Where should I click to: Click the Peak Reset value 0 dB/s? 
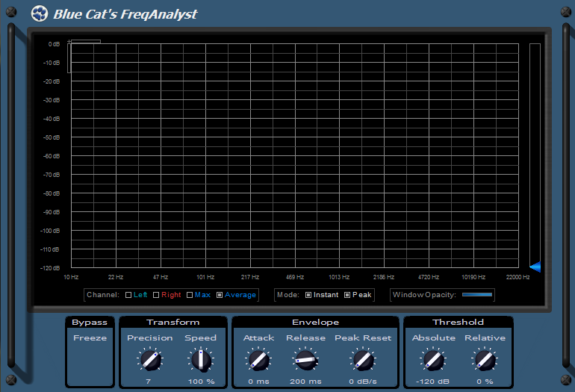[x=363, y=382]
